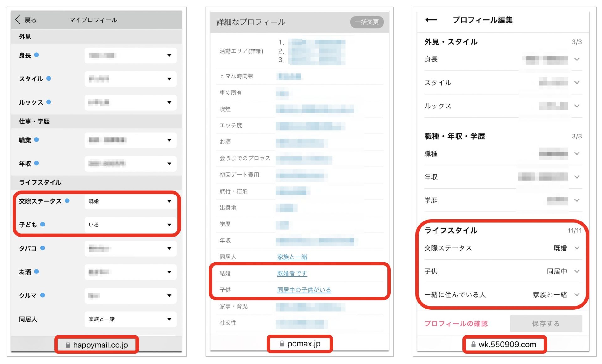Click lock icon beside happymail.co.jp

coord(68,345)
